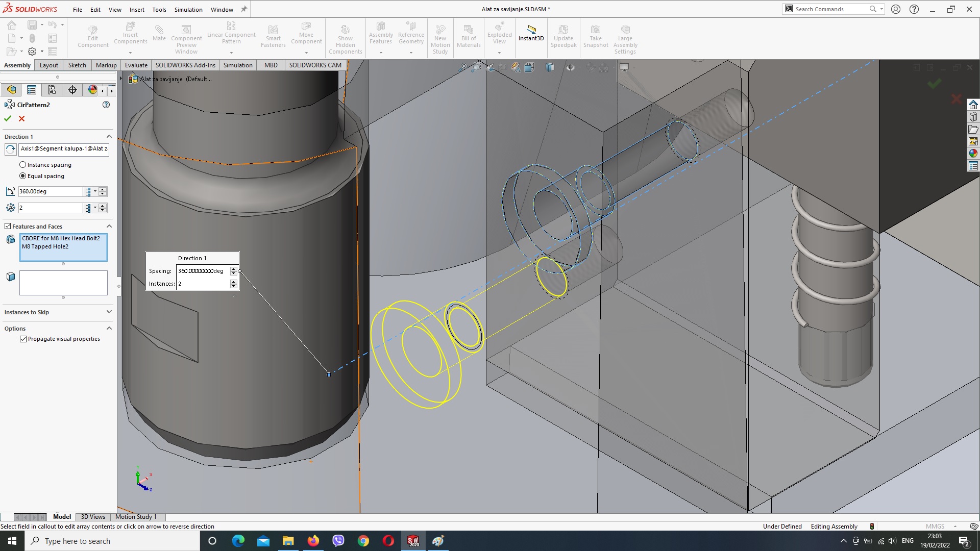Enable Propagate visual properties checkbox
Image resolution: width=980 pixels, height=551 pixels.
pyautogui.click(x=23, y=338)
